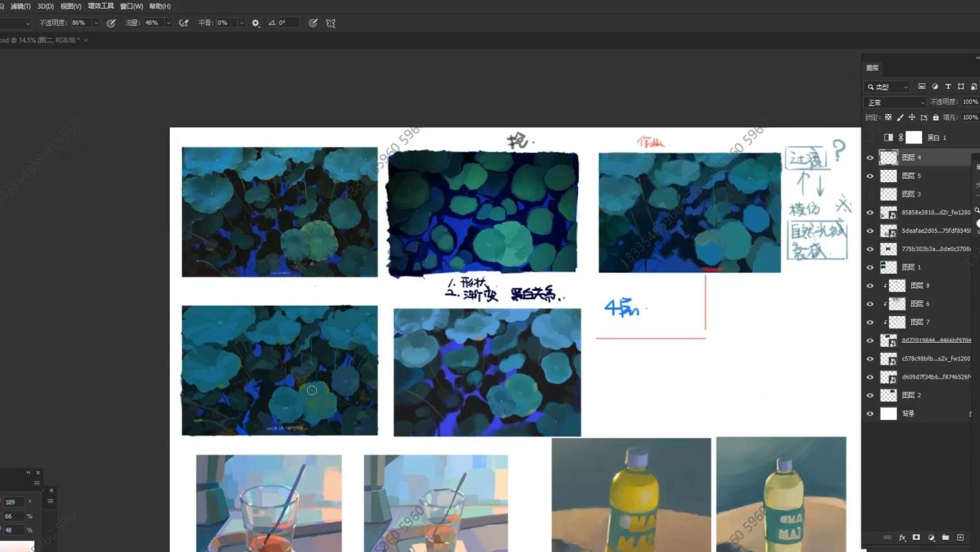Viewport: 980px width, 552px height.
Task: Open layer fill 100% dropdown
Action: click(x=970, y=118)
